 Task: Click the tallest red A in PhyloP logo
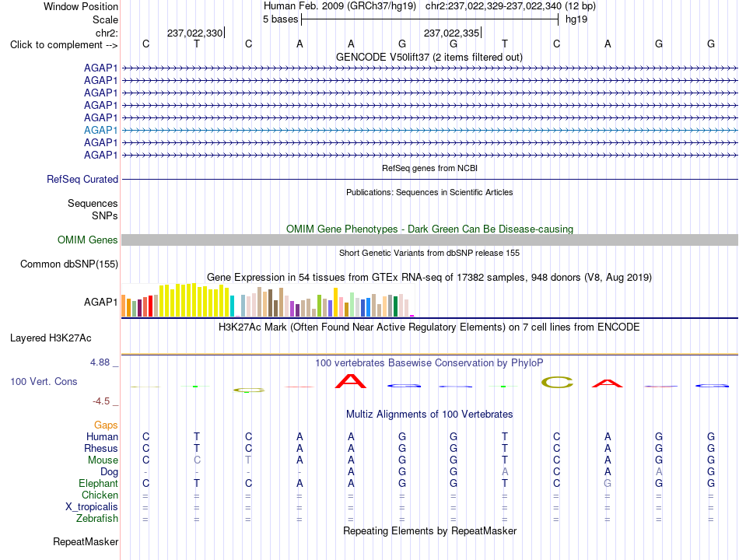tap(351, 381)
